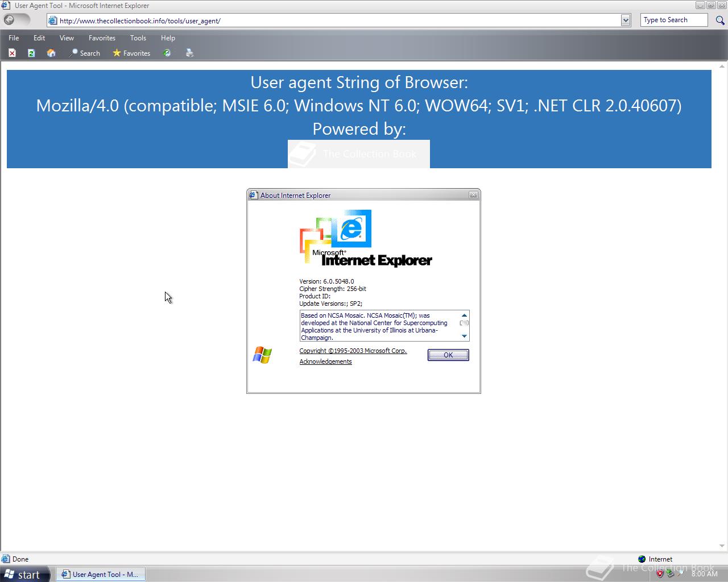Image resolution: width=728 pixels, height=582 pixels.
Task: Click the taskbar clock showing 8:00 AM
Action: (704, 574)
